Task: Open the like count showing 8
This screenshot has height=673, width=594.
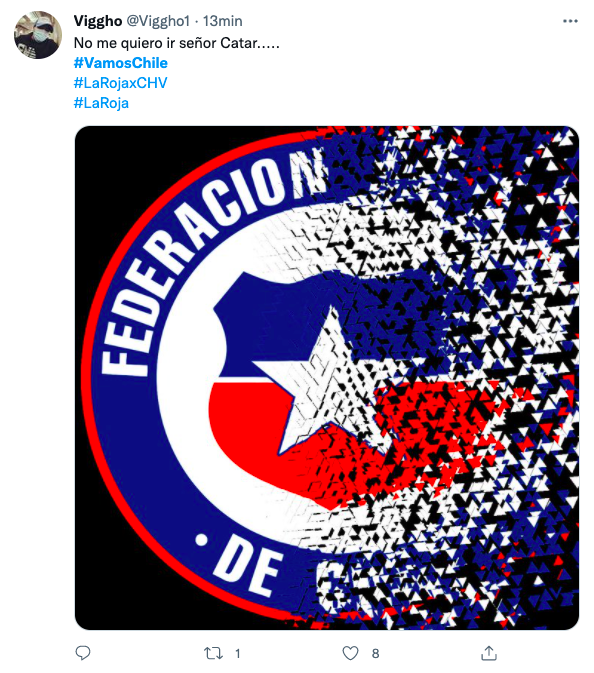Action: [x=376, y=654]
